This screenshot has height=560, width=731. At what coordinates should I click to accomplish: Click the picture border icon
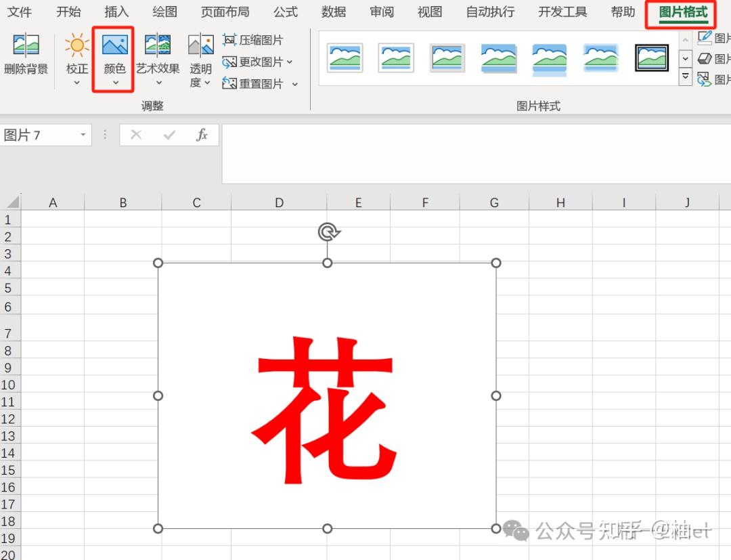click(x=705, y=37)
